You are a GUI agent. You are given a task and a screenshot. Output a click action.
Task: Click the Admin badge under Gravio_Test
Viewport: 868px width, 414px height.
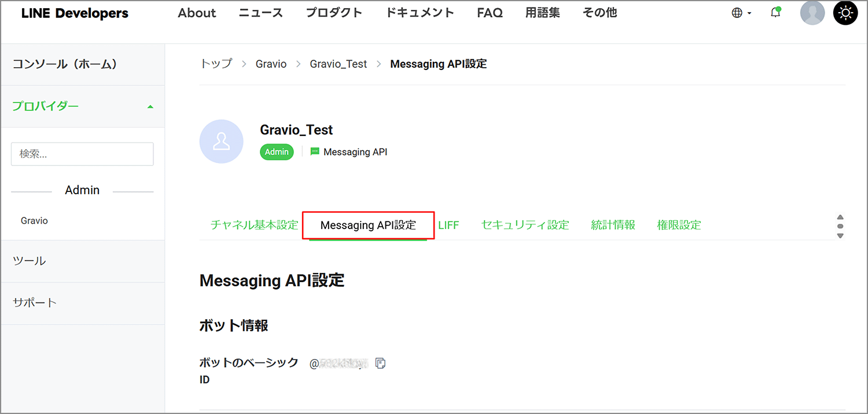(x=277, y=151)
